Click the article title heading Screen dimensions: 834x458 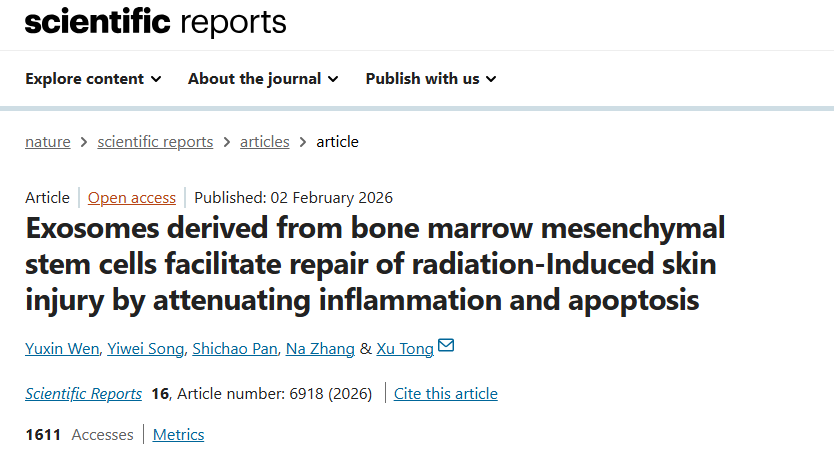coord(375,263)
